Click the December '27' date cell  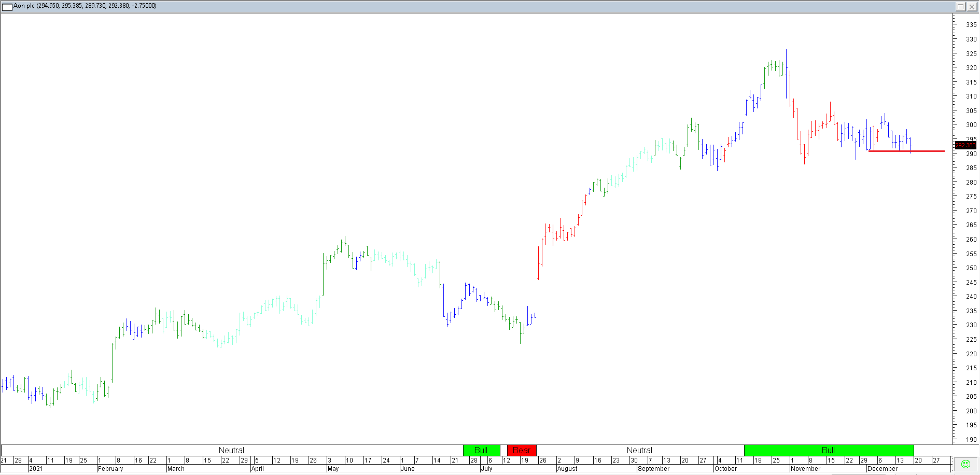tap(936, 460)
